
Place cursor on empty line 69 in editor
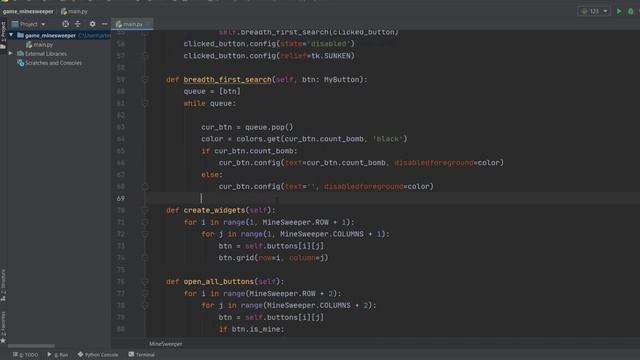pyautogui.click(x=392, y=198)
